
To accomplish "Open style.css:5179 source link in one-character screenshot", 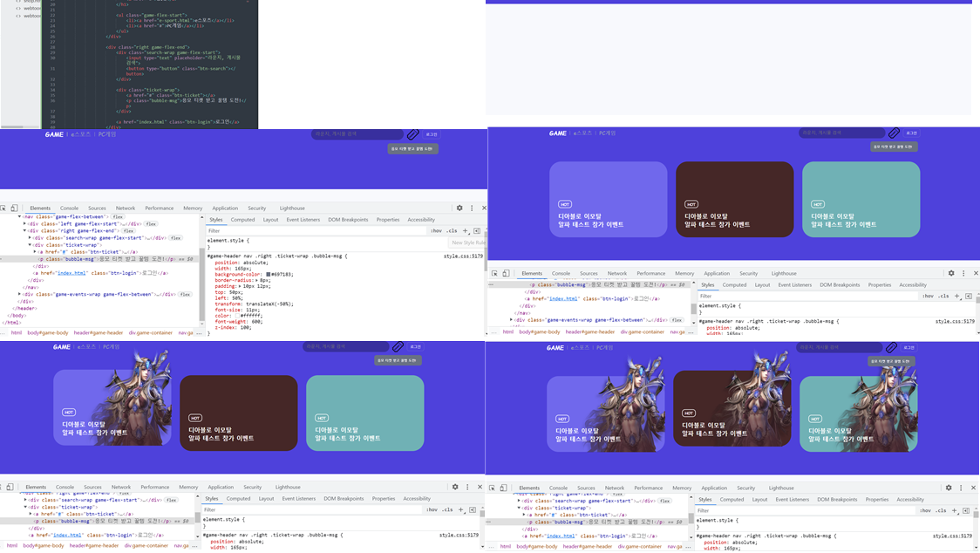I will coord(459,535).
